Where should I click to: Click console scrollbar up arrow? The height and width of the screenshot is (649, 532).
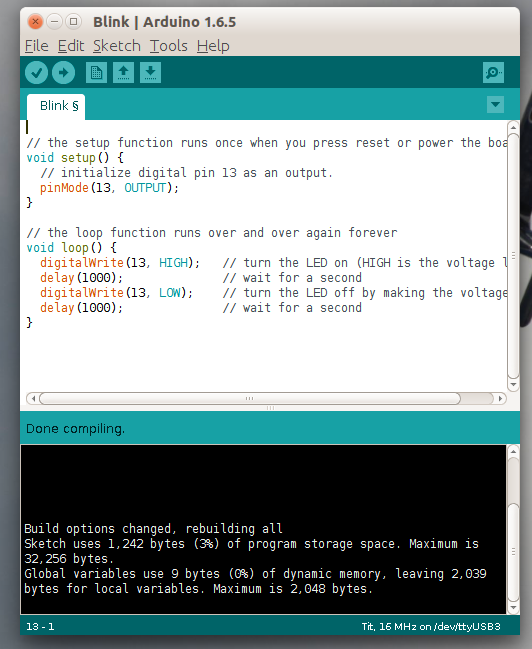(x=513, y=452)
